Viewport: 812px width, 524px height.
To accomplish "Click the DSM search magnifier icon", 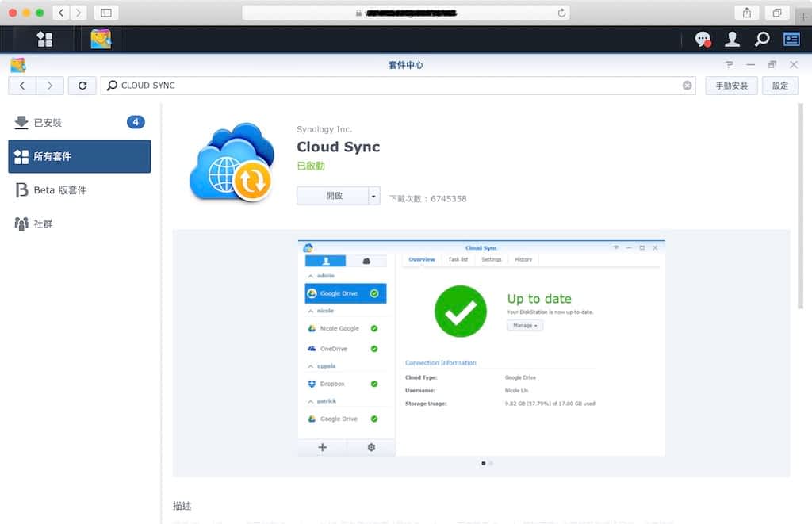I will tap(762, 39).
